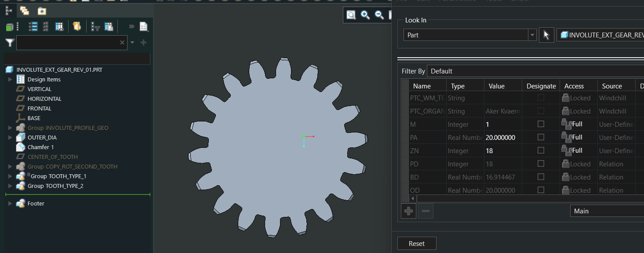Click the new folder with star icon
The image size is (644, 253).
click(77, 27)
